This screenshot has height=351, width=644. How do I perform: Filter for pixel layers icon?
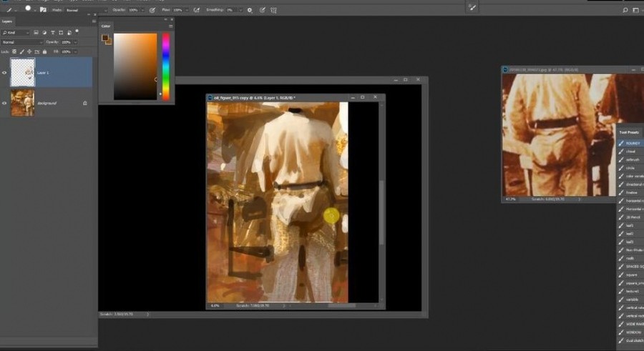click(x=36, y=32)
